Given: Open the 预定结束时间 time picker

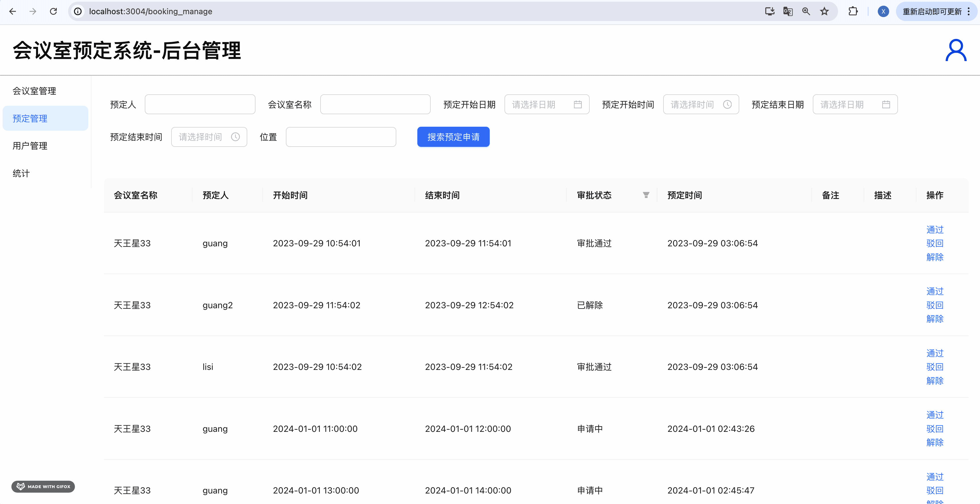Looking at the screenshot, I should (x=209, y=137).
